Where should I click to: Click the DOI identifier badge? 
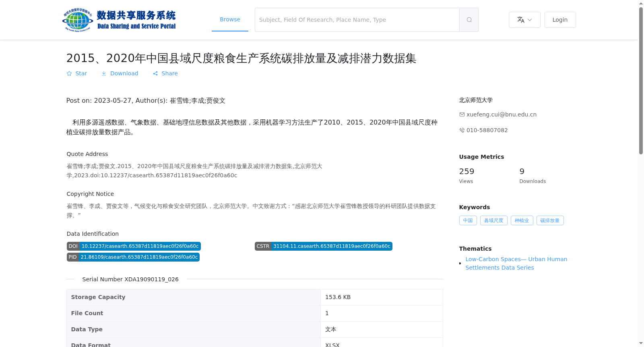[134, 246]
